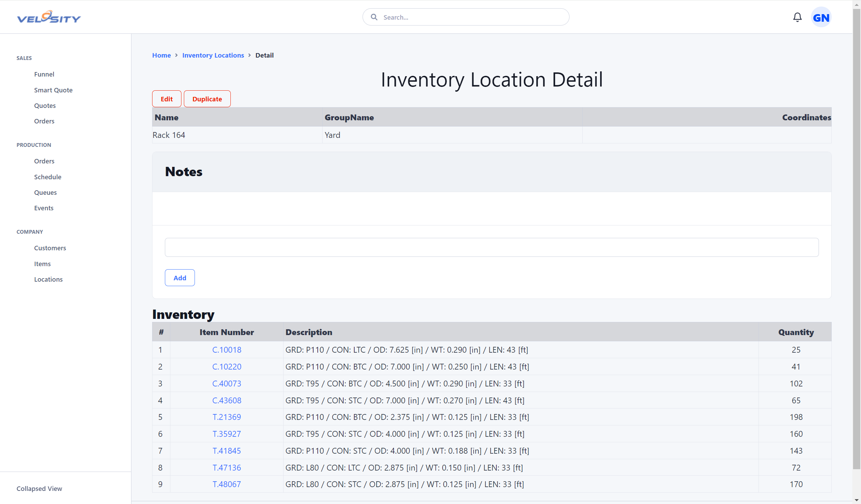Click the Coordinates column header
This screenshot has height=504, width=861.
(x=707, y=117)
